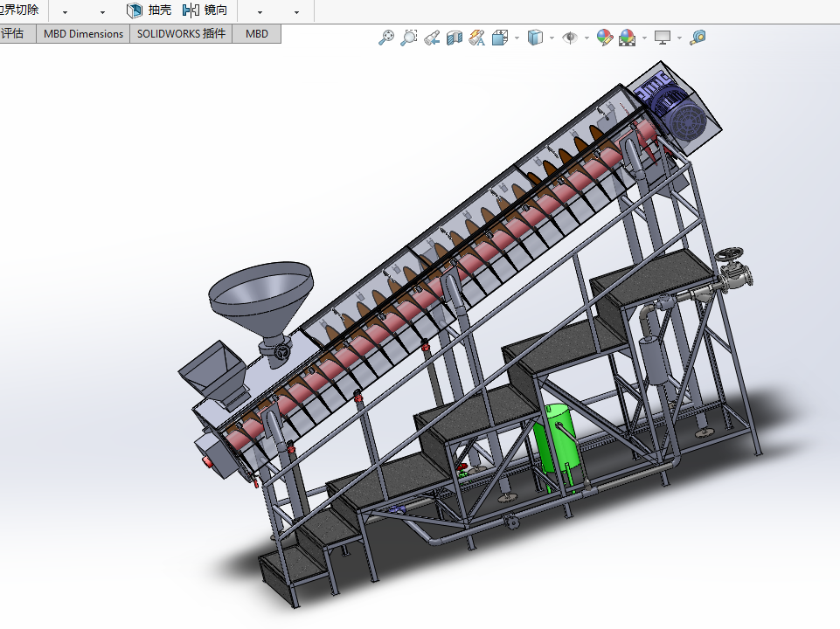The height and width of the screenshot is (629, 840).
Task: Open Edit Appearance color ball
Action: coord(605,38)
